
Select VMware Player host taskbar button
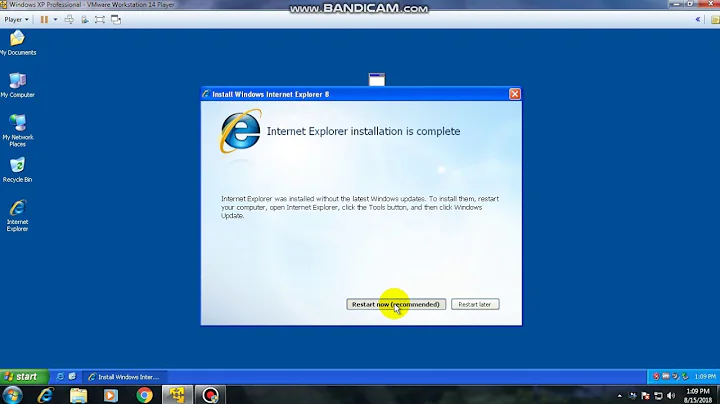pos(177,395)
